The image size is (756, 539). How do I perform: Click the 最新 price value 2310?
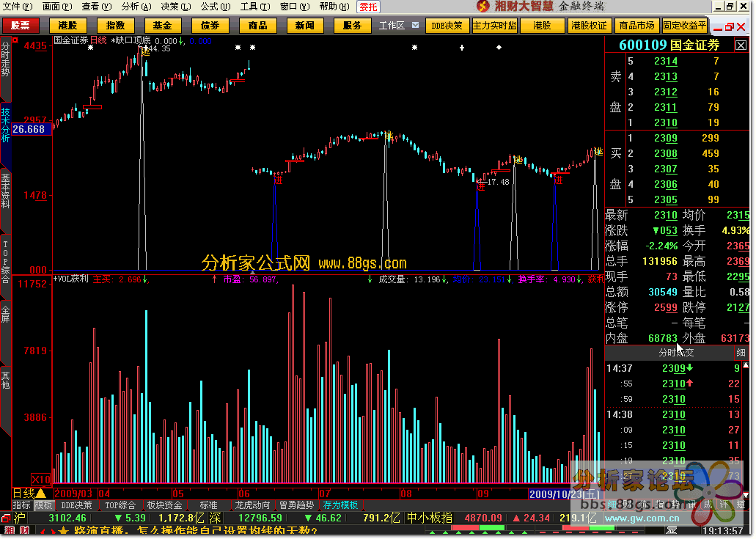tap(665, 215)
